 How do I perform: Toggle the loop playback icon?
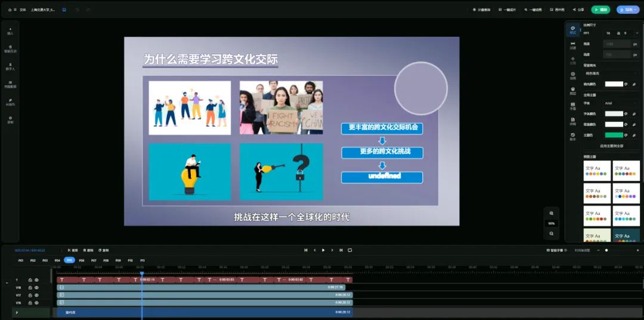click(349, 250)
